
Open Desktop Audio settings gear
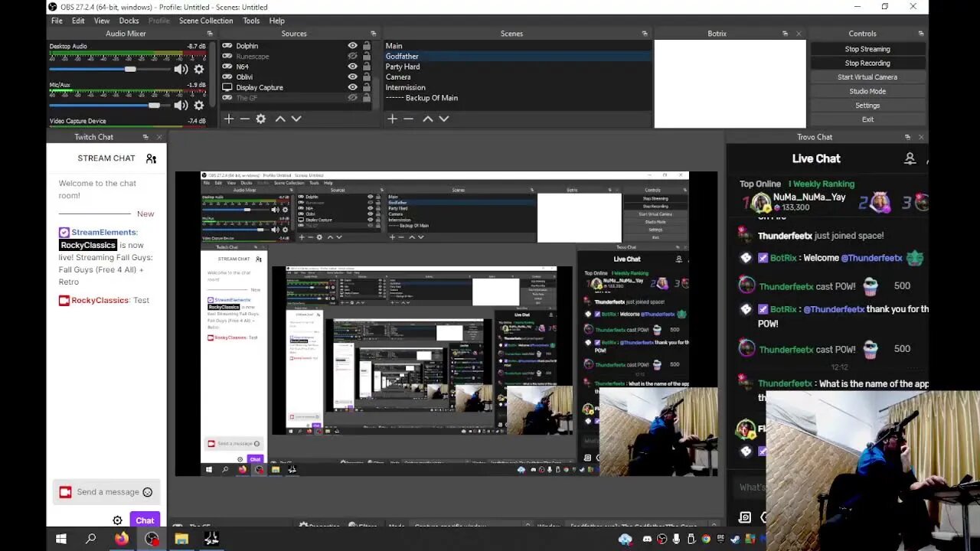pyautogui.click(x=199, y=70)
